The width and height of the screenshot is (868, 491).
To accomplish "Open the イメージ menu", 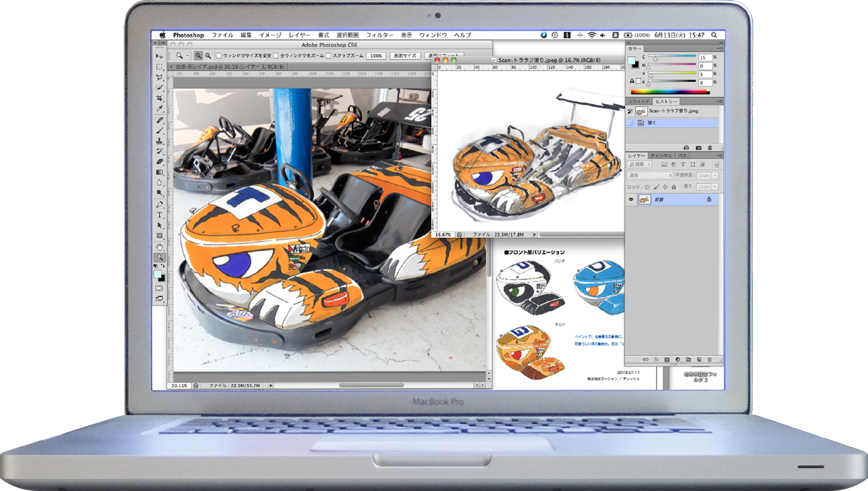I will coord(270,35).
